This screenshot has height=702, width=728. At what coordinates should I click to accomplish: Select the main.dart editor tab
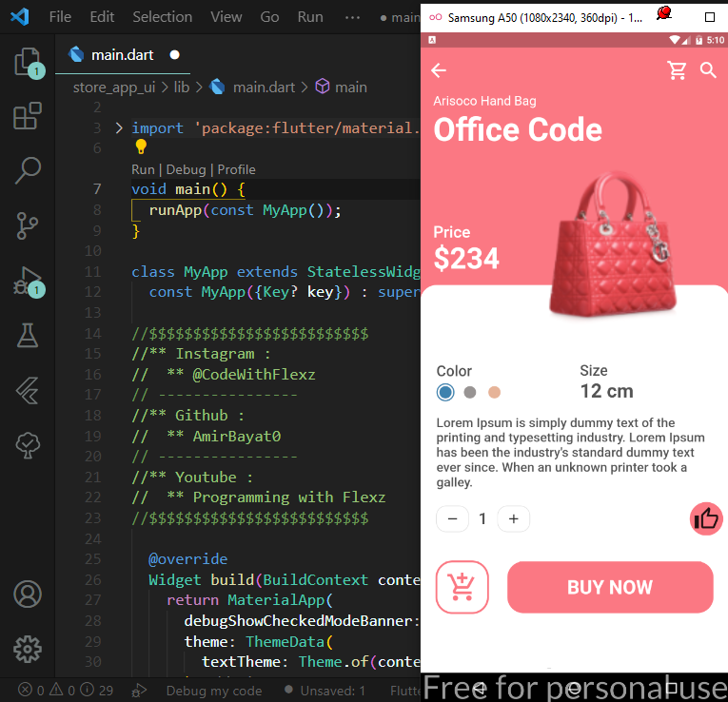123,55
